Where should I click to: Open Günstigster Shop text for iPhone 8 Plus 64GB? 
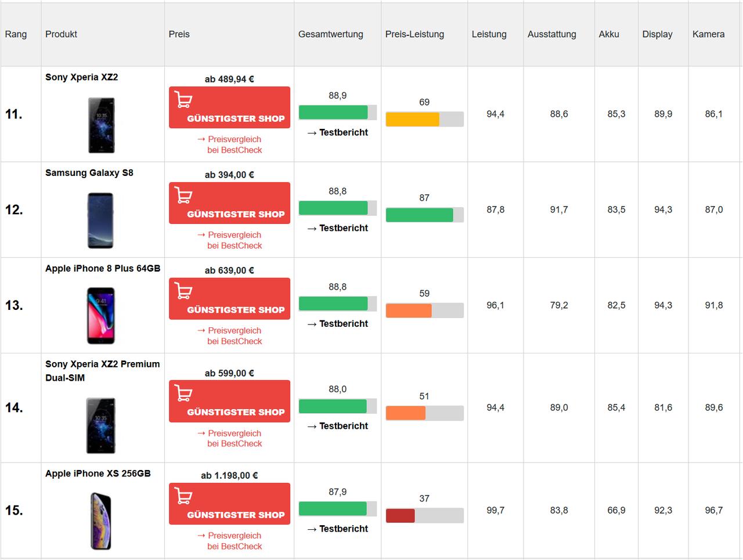236,310
